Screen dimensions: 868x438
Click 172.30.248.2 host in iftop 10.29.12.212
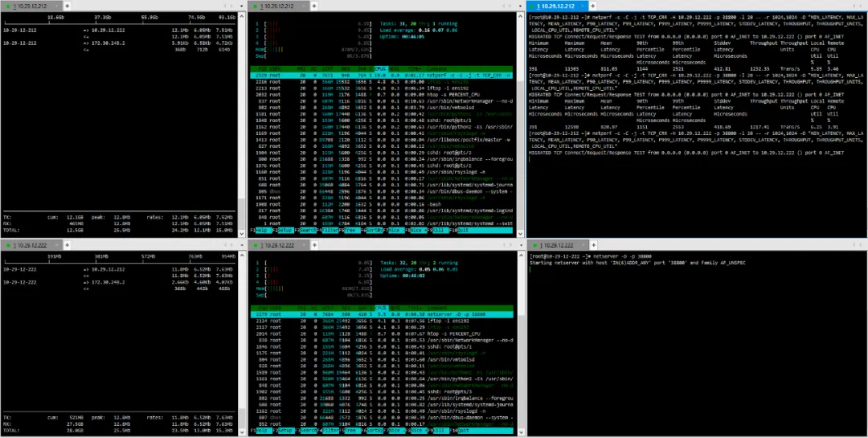(108, 43)
